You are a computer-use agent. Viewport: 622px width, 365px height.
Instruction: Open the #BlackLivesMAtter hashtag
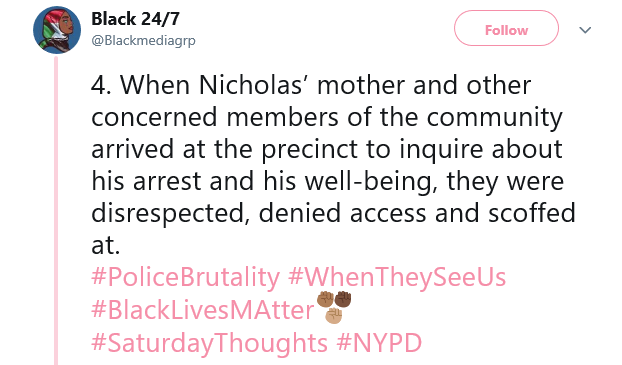[203, 309]
